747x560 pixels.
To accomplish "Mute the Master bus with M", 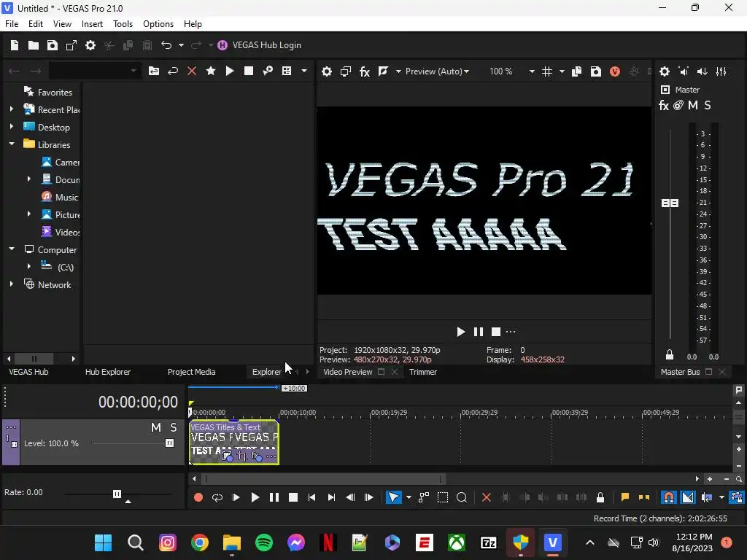I will 693,105.
